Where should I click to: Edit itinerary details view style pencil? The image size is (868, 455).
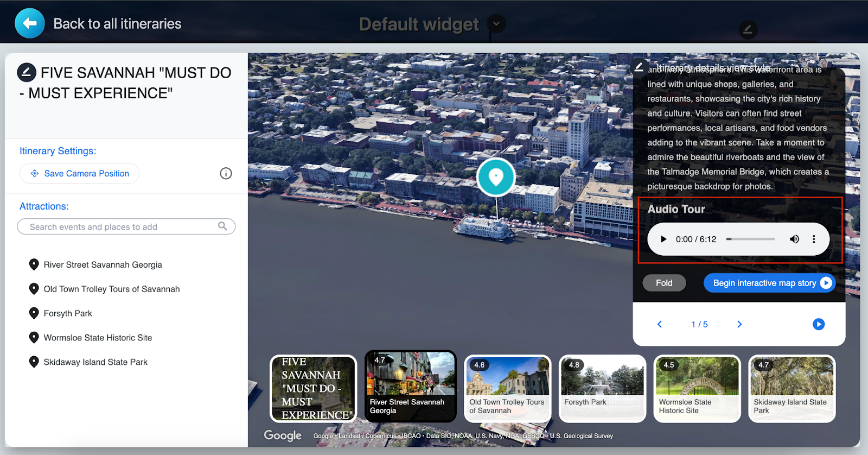coord(639,67)
